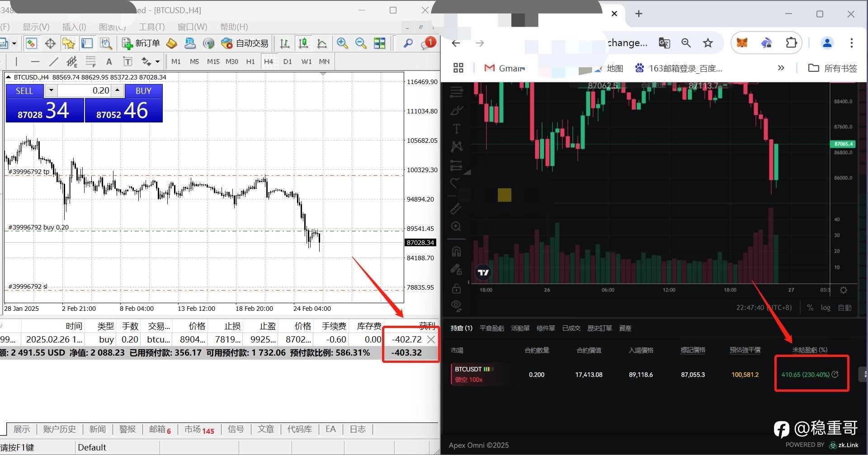Switch chart to candlesticks type
This screenshot has width=868, height=455.
[x=303, y=43]
